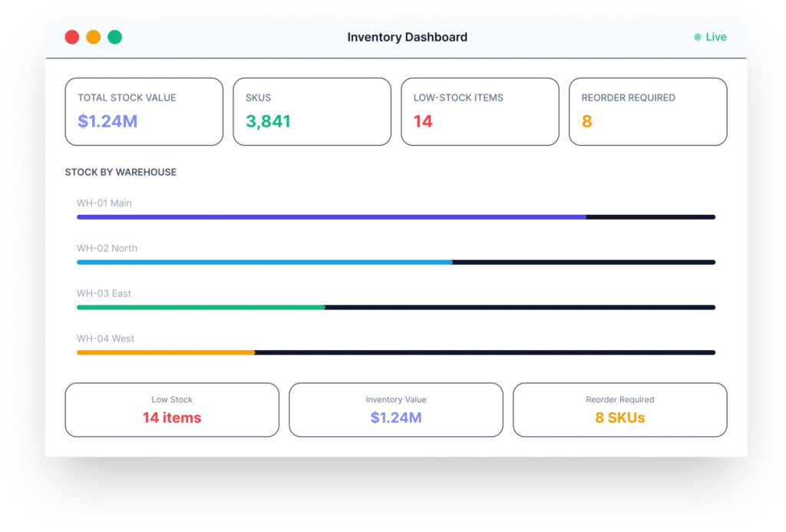Select the Inventory Dashboard title
This screenshot has height=532, width=786.
tap(407, 37)
